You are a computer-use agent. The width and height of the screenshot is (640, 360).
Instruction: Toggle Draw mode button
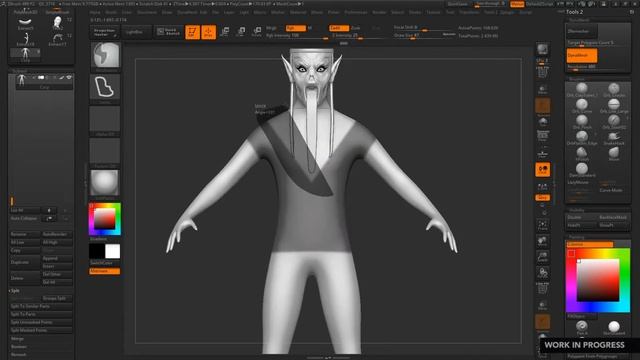coord(209,32)
